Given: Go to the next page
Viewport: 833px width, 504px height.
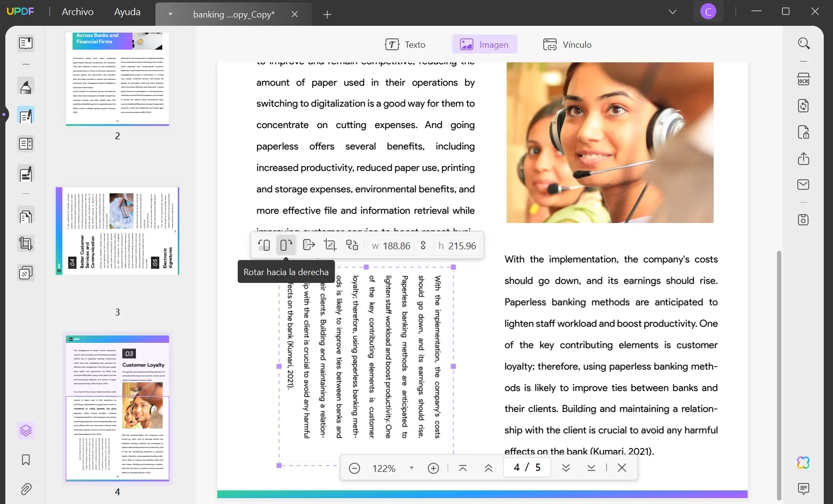Looking at the screenshot, I should coord(566,467).
